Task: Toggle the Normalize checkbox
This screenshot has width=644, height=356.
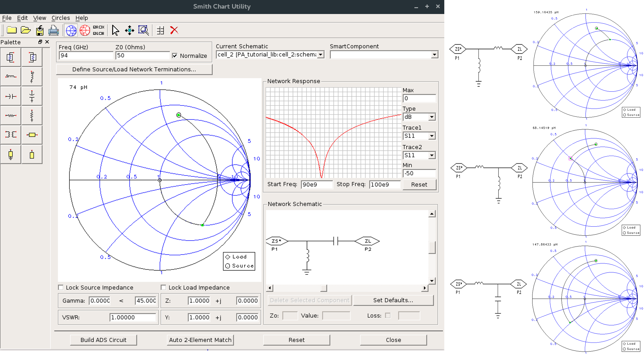Action: tap(175, 56)
